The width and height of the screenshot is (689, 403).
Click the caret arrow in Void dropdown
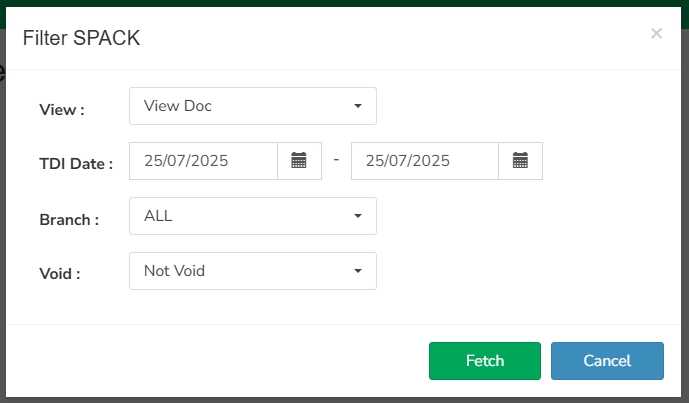point(358,271)
